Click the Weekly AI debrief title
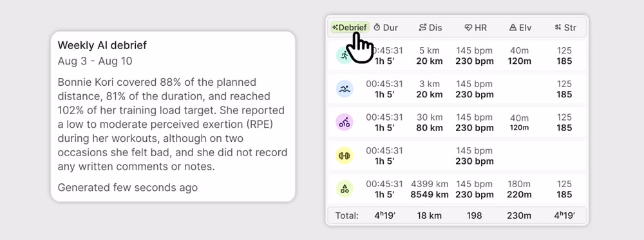 click(102, 45)
